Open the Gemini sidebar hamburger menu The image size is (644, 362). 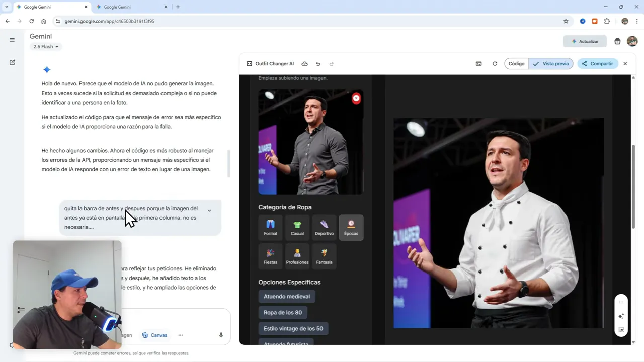12,40
